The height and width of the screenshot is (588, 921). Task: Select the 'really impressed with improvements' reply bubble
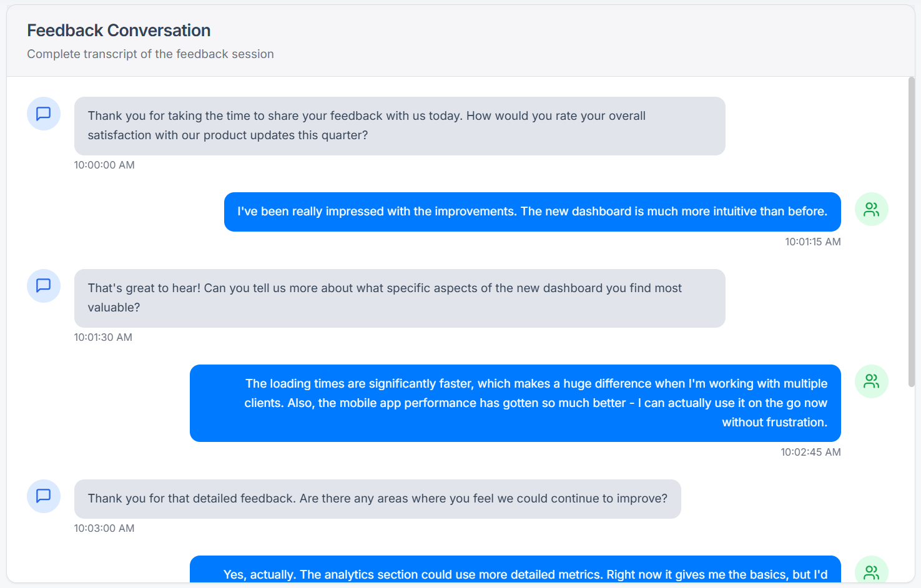point(532,212)
